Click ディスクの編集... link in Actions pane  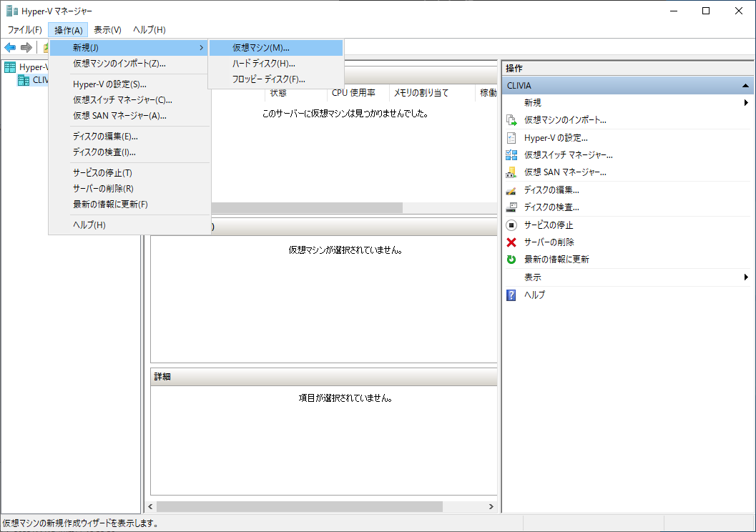point(551,190)
